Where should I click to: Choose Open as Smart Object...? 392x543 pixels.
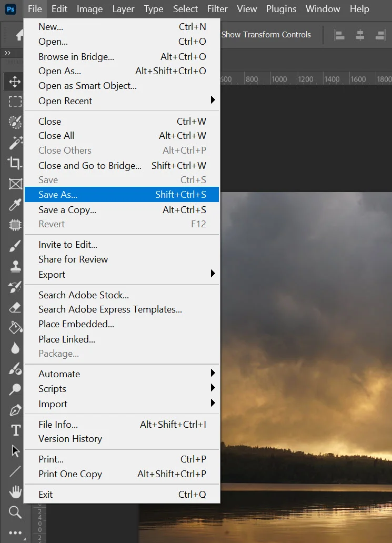click(122, 86)
